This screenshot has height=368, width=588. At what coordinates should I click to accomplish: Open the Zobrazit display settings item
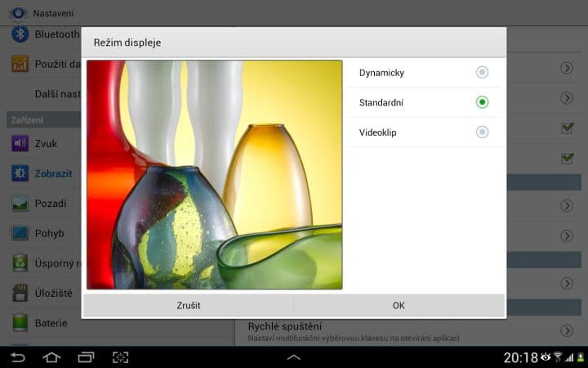pos(53,173)
